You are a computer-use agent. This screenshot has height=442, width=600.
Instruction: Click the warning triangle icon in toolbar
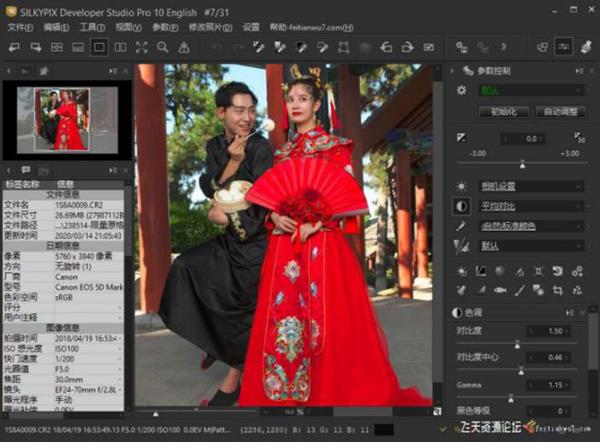[184, 47]
